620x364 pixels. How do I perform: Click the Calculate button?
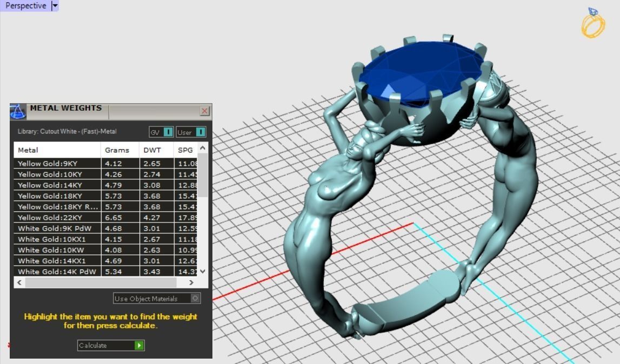[111, 346]
